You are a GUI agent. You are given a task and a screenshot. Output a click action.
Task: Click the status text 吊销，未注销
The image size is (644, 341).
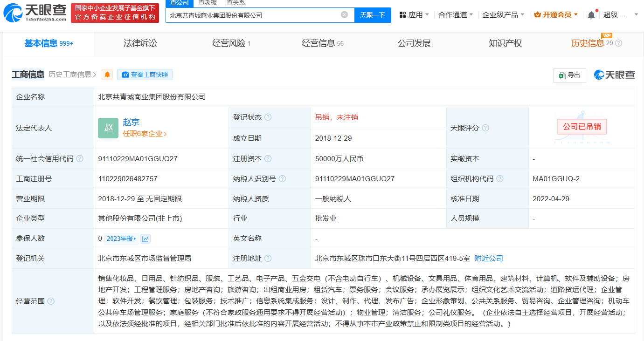(337, 117)
